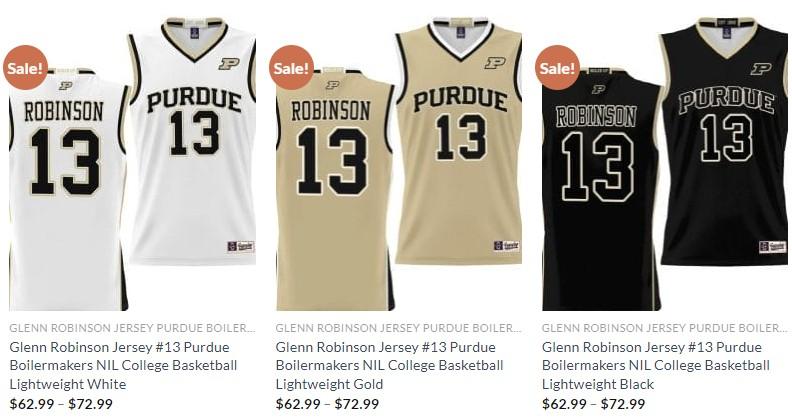Open the gold Purdue #13 jersey front image
The width and height of the screenshot is (792, 420).
[459, 141]
